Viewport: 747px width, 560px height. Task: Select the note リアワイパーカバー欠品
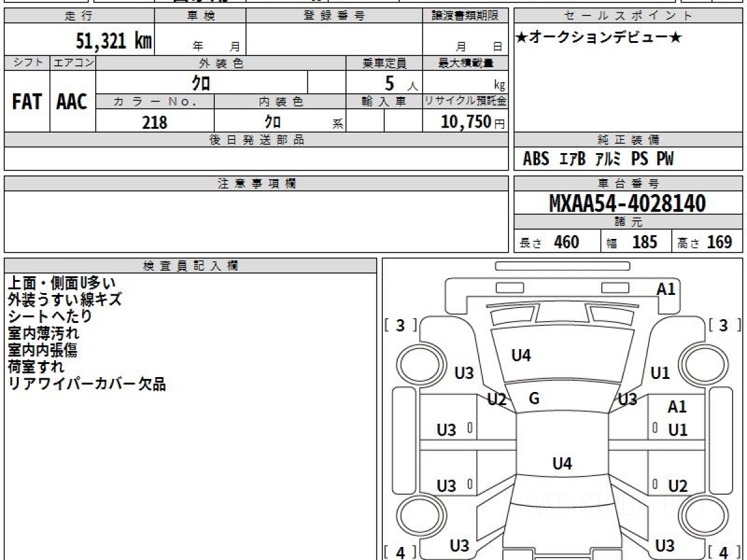pyautogui.click(x=87, y=384)
